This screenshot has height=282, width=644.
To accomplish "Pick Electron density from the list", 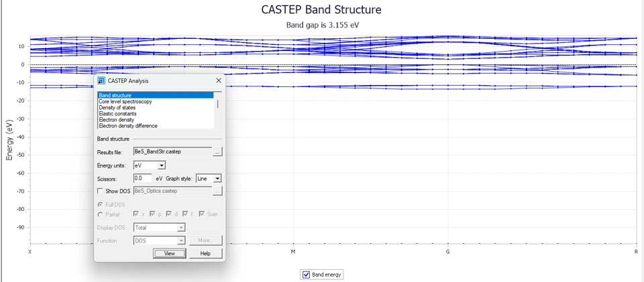I will [116, 120].
